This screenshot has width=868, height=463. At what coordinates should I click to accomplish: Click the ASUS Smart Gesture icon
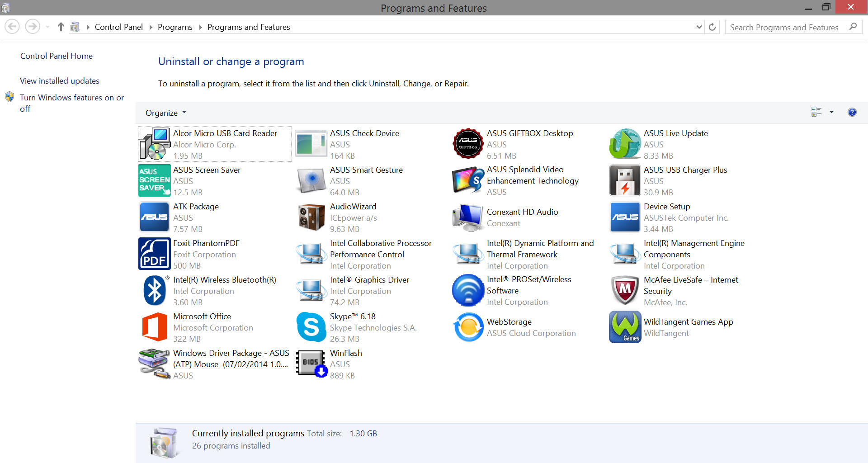311,180
